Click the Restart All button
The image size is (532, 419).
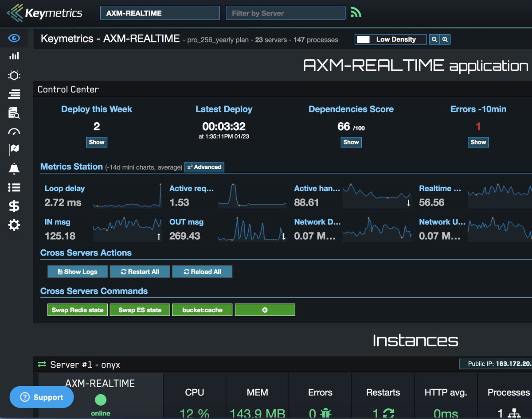pos(140,272)
